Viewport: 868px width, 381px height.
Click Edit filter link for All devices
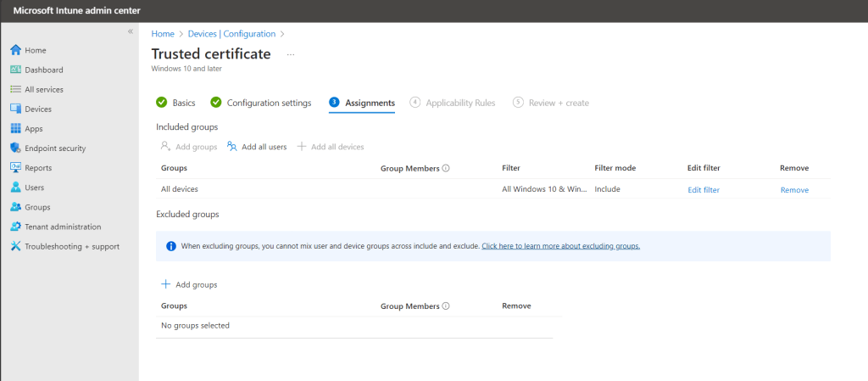click(703, 190)
